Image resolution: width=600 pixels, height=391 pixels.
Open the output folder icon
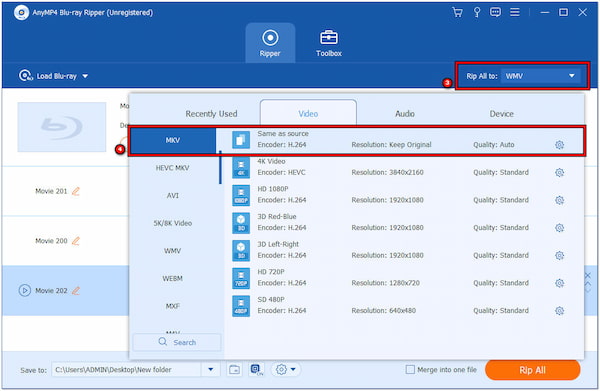click(234, 370)
